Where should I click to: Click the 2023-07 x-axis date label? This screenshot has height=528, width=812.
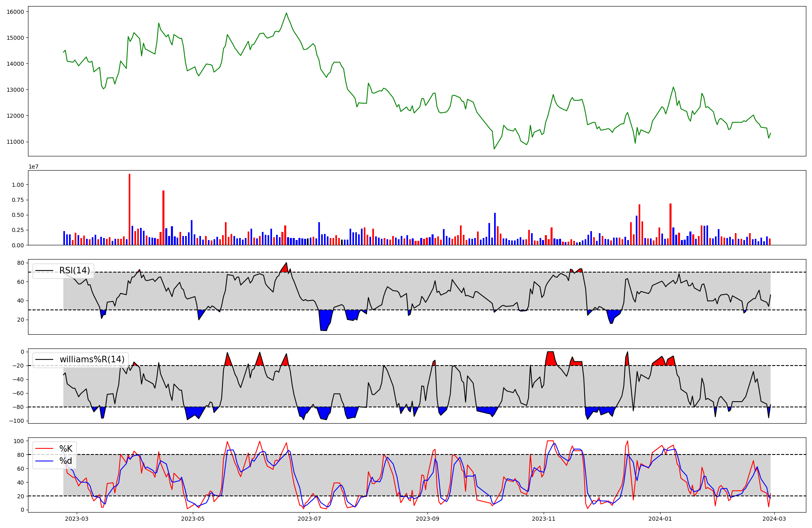click(x=309, y=519)
